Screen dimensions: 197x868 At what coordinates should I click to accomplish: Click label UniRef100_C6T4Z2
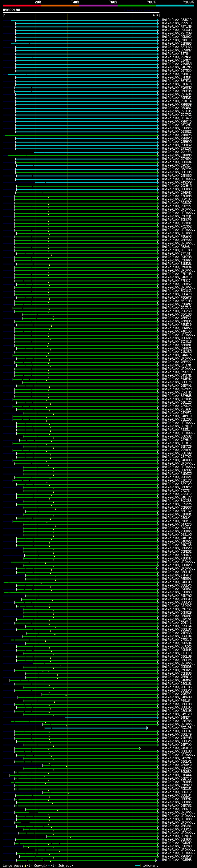click(177, 118)
